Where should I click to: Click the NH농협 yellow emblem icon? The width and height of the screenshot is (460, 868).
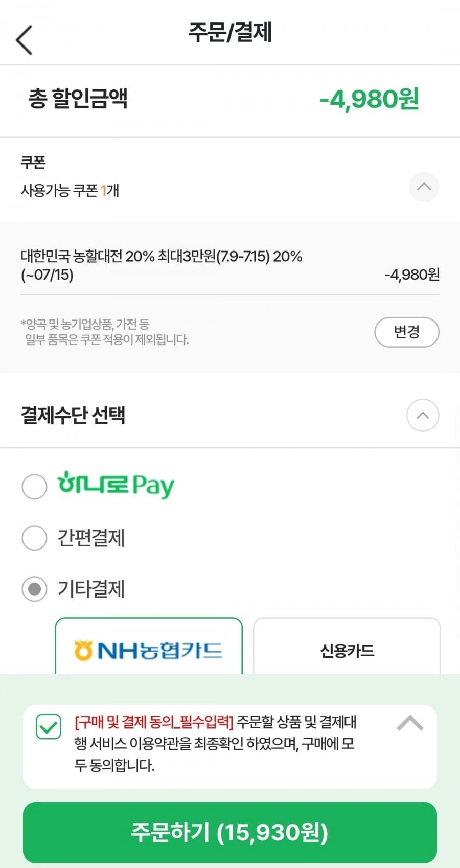pyautogui.click(x=83, y=650)
